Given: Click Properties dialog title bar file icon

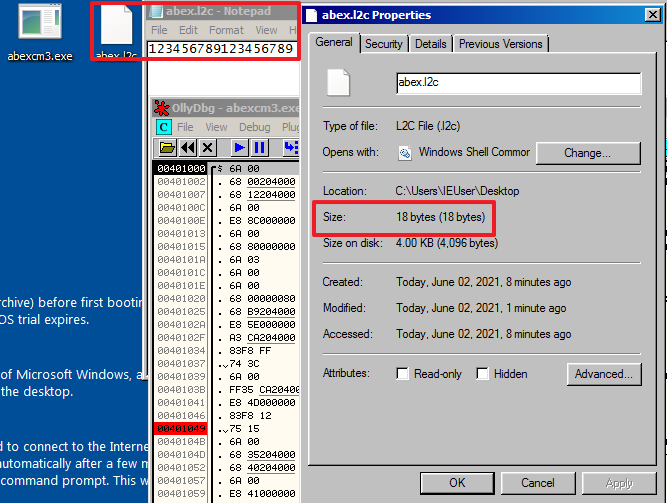Looking at the screenshot, I should (x=312, y=15).
